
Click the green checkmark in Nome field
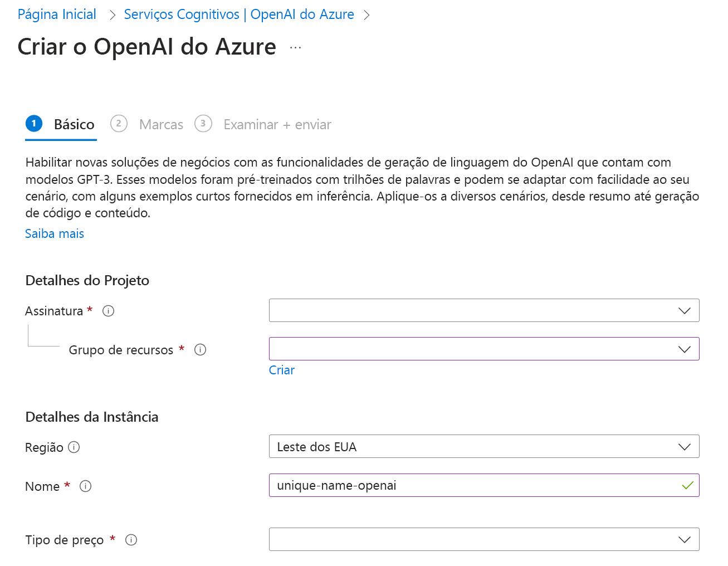click(x=687, y=485)
